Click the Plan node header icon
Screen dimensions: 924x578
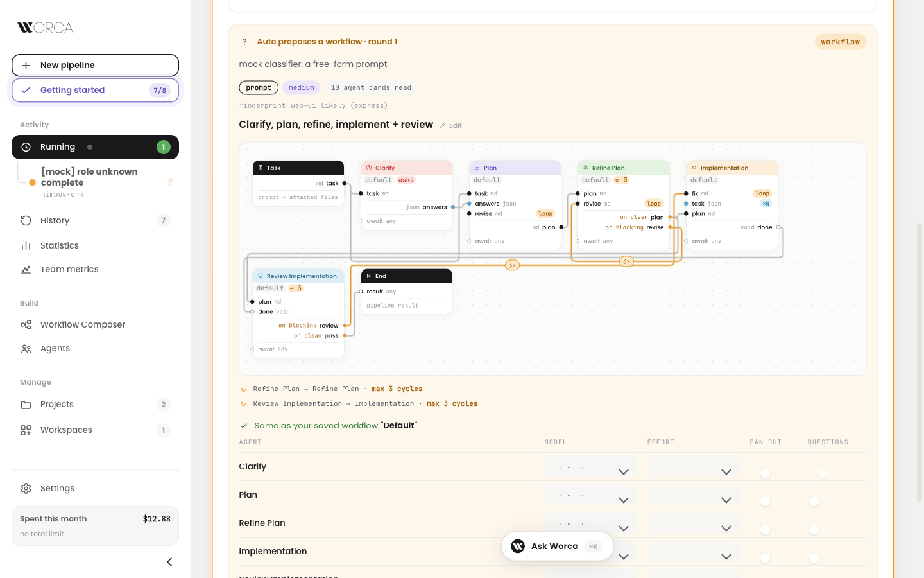(477, 168)
